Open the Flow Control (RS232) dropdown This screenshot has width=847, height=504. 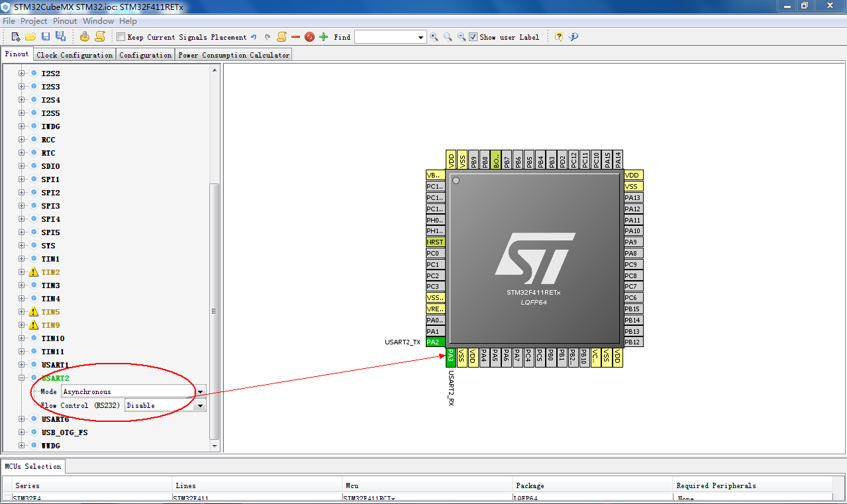pos(201,405)
